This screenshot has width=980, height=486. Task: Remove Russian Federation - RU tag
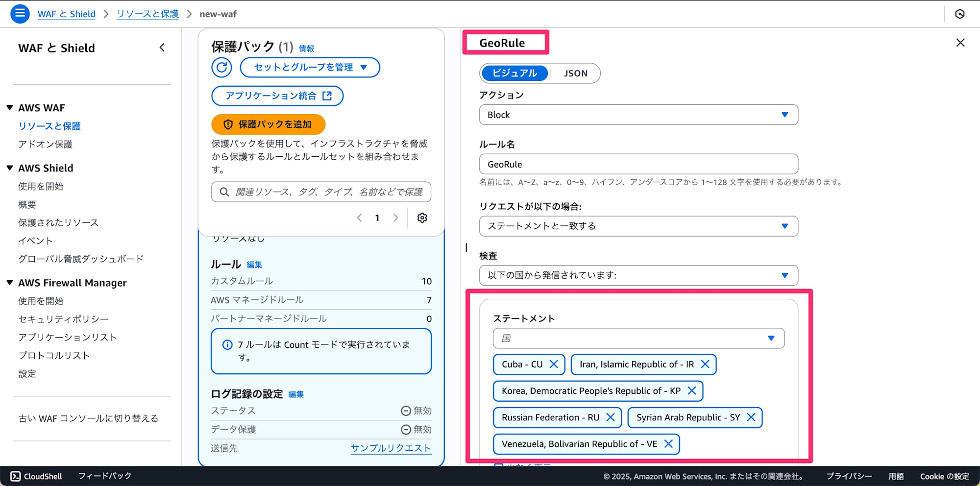coord(611,417)
